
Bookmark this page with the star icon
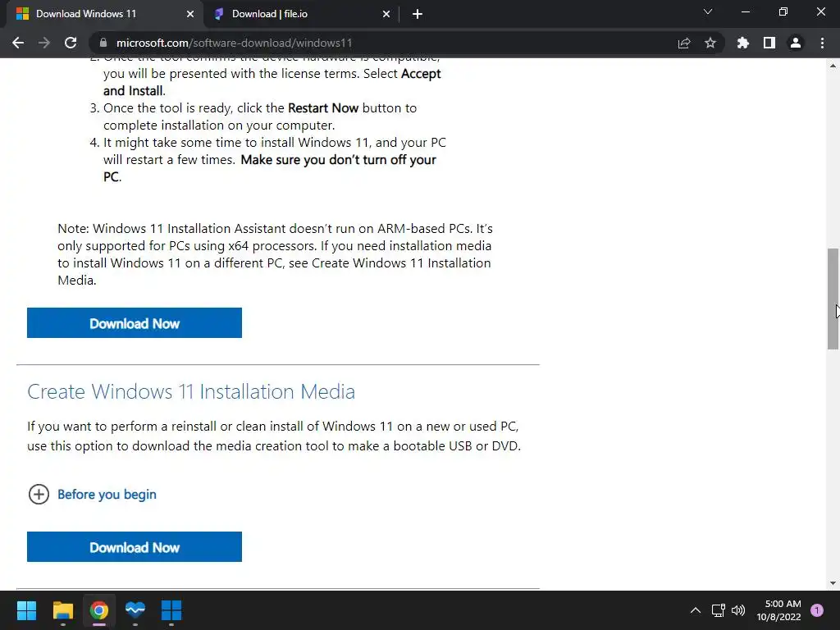710,43
